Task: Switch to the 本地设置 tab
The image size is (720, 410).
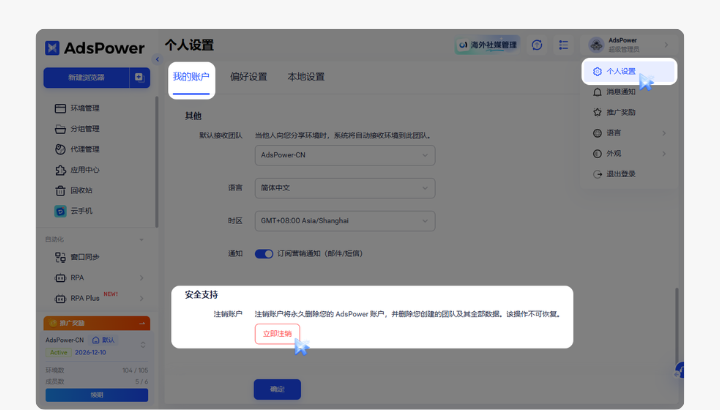Action: [306, 77]
